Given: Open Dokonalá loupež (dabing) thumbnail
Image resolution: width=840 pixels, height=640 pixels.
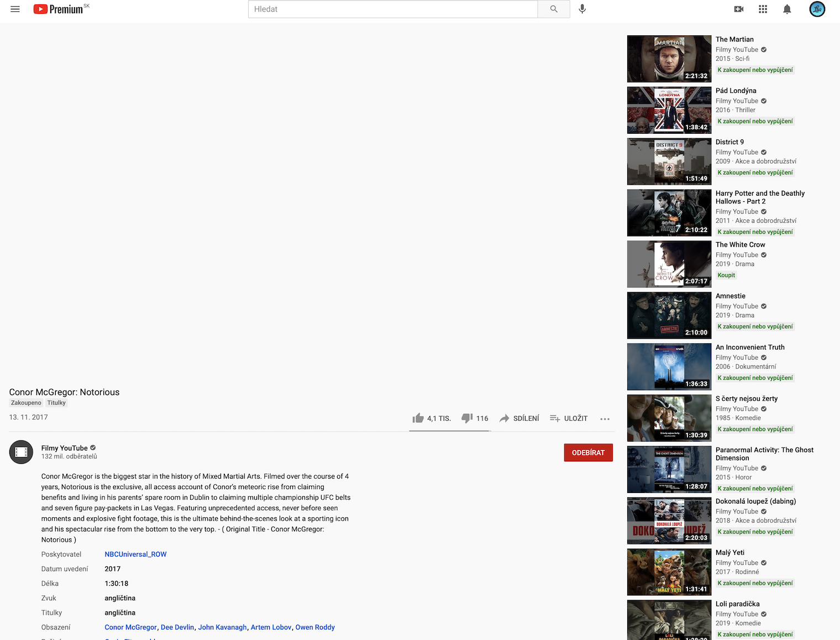Looking at the screenshot, I should coord(669,521).
